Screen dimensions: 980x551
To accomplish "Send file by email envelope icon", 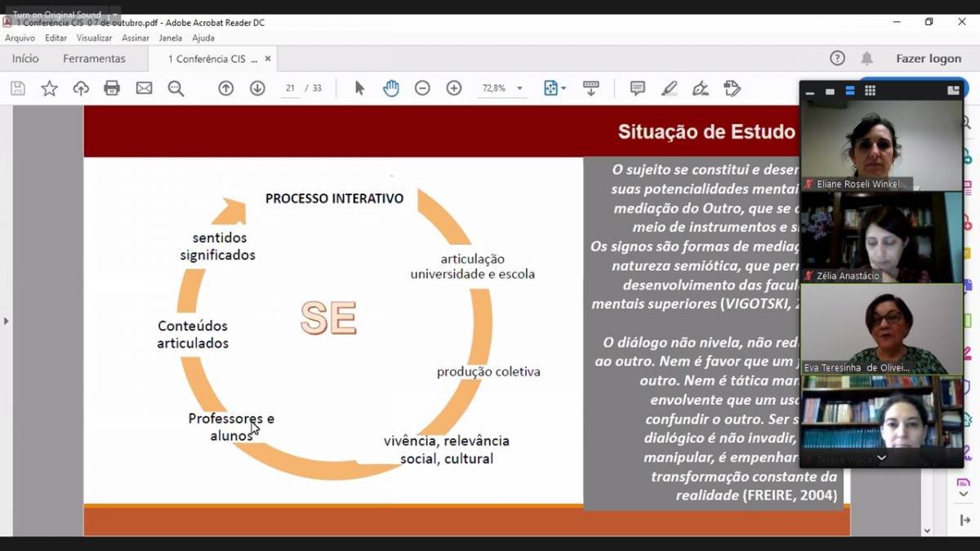I will [x=144, y=88].
